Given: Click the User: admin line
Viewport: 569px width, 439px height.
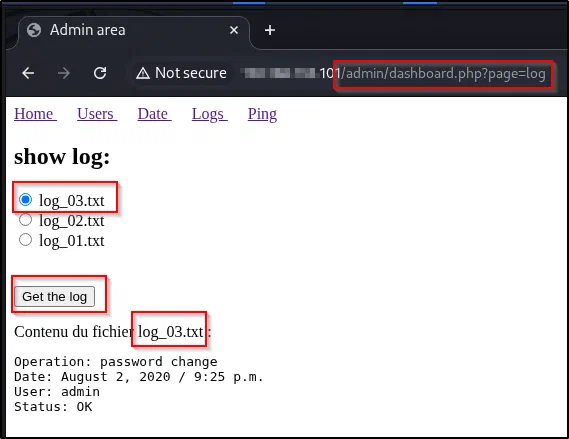Looking at the screenshot, I should point(57,392).
